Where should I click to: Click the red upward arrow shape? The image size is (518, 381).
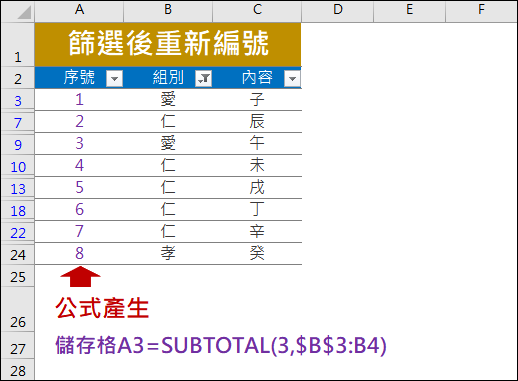[80, 276]
